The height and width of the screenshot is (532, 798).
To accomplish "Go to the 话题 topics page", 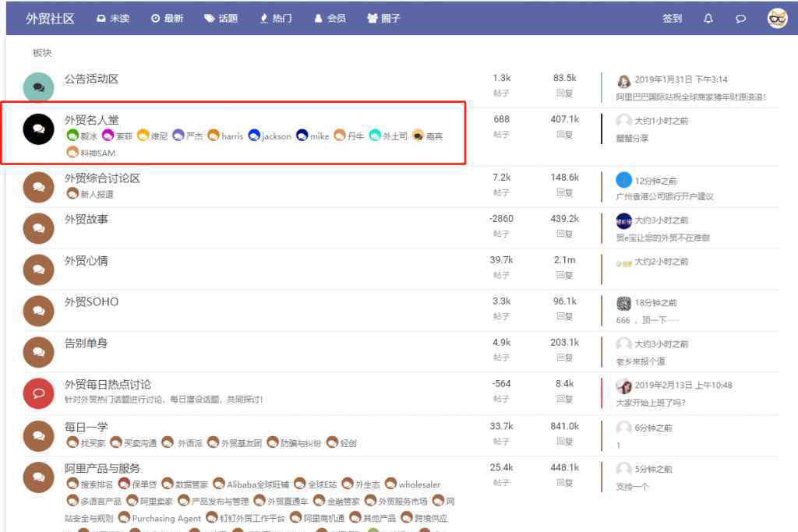I will click(x=221, y=19).
